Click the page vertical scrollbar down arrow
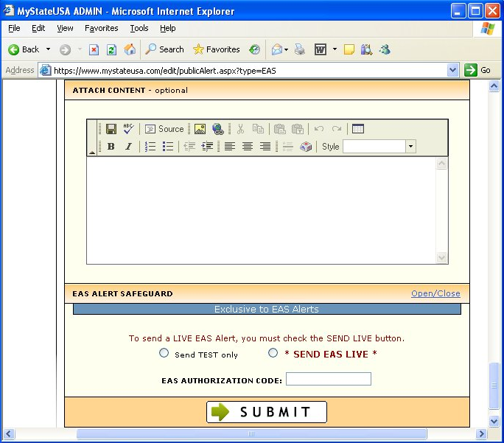Viewport: 504px width, 443px height. [x=494, y=421]
